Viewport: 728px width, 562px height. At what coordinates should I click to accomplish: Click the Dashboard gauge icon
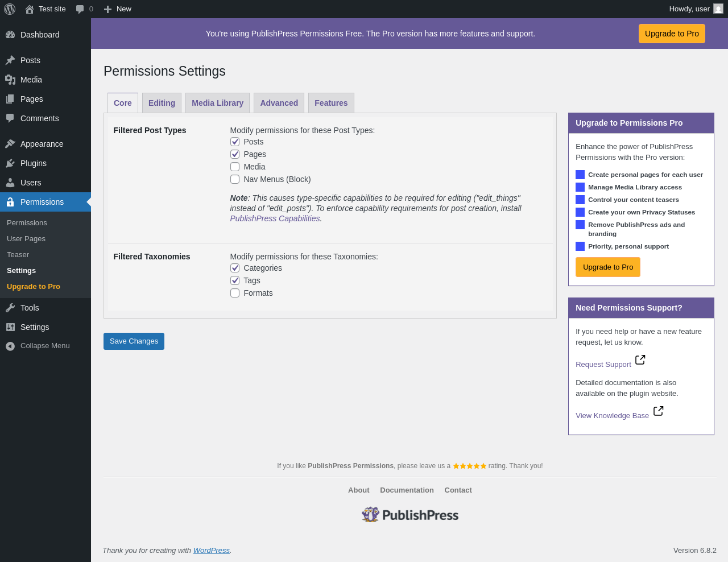[10, 35]
